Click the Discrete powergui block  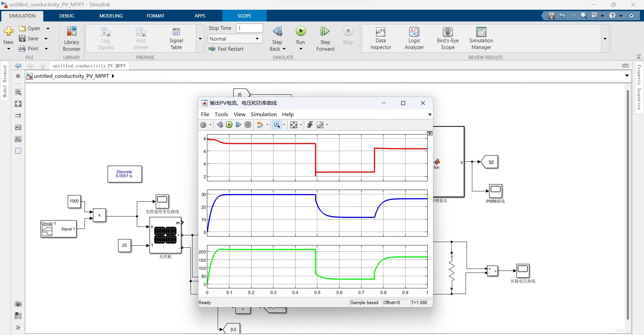pyautogui.click(x=125, y=174)
